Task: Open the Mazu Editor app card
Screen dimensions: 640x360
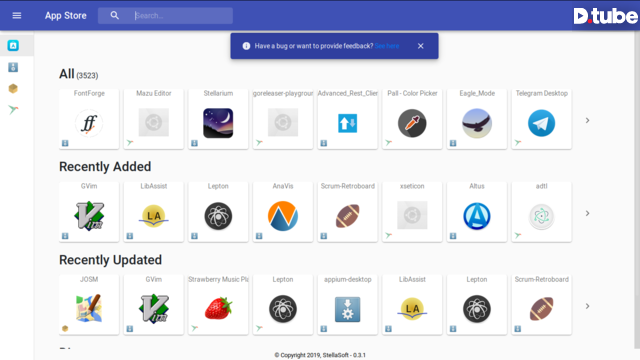Action: click(153, 119)
